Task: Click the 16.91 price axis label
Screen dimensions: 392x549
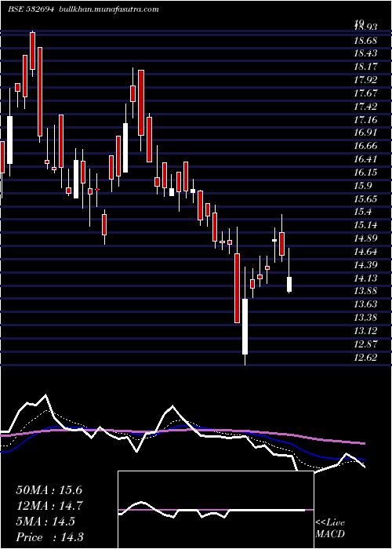Action: (x=365, y=133)
